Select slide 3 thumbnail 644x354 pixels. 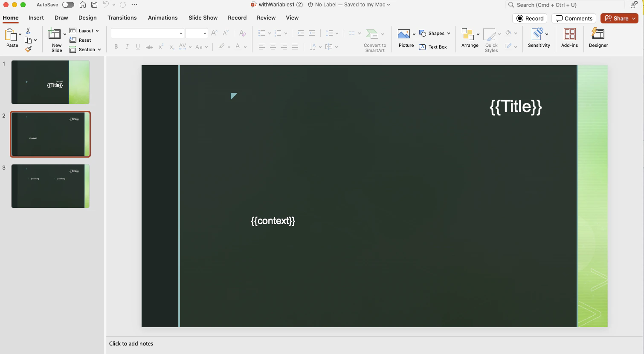[50, 186]
